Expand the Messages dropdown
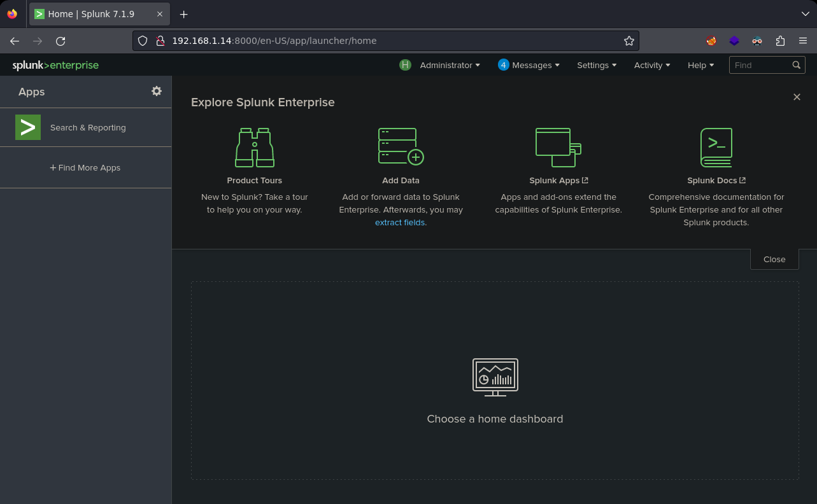The height and width of the screenshot is (504, 817). click(x=536, y=65)
